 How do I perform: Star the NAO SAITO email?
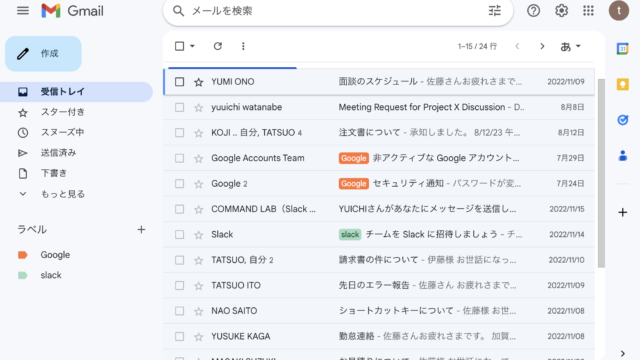(x=198, y=311)
